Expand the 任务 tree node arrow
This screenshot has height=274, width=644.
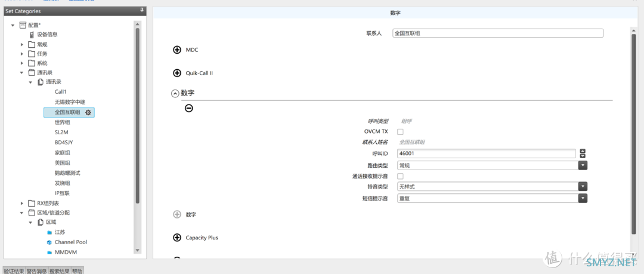(x=22, y=54)
